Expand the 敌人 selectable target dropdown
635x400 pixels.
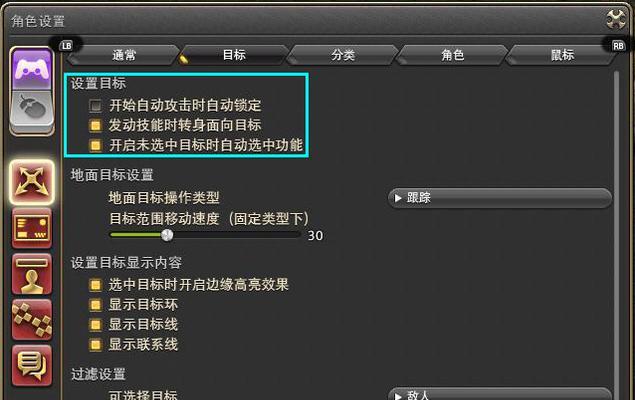pyautogui.click(x=500, y=394)
